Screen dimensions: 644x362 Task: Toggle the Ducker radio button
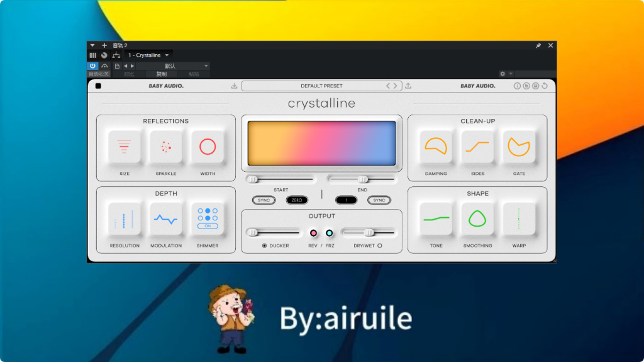265,246
